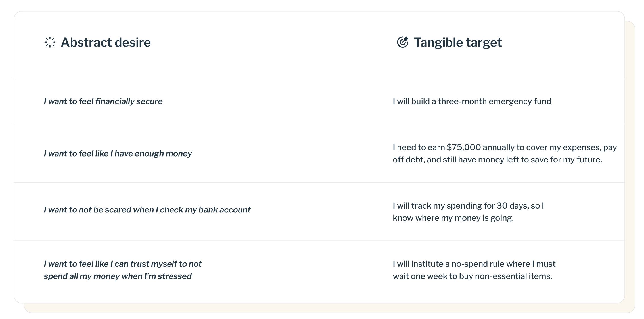Click 'know where my money is going.'
This screenshot has height=319, width=644.
coord(453,218)
